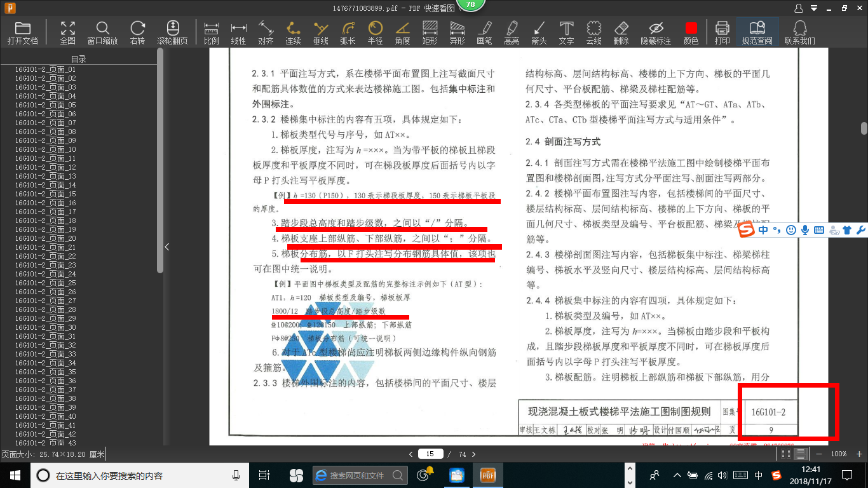Click the Windows search box
Viewport: 868px width, 488px height.
(x=140, y=475)
